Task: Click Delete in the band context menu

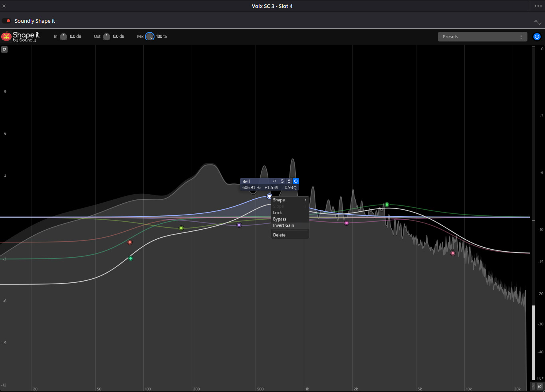Action: tap(279, 235)
